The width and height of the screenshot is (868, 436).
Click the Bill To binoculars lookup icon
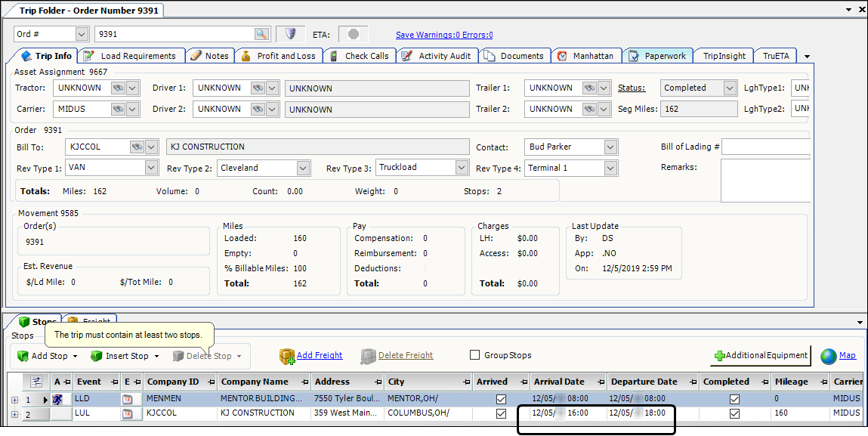pyautogui.click(x=137, y=147)
